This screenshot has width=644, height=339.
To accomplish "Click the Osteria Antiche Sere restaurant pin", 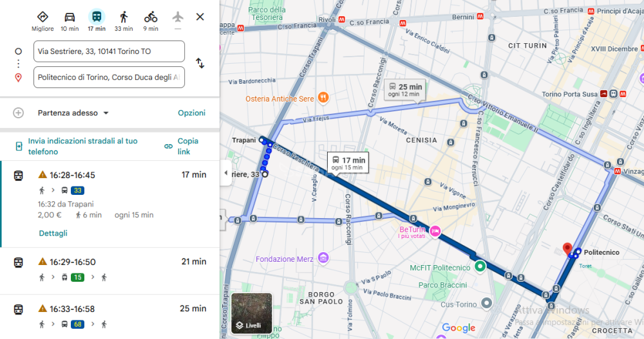I will tap(324, 98).
